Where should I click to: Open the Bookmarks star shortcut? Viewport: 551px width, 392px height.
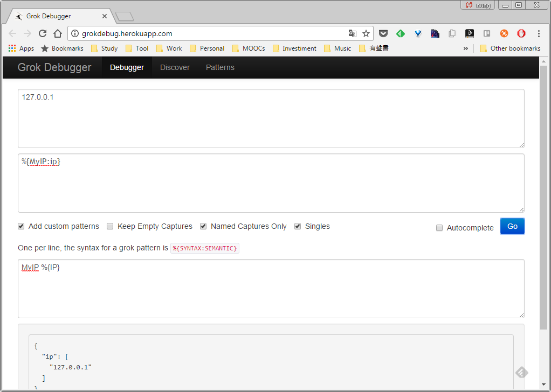pyautogui.click(x=62, y=48)
